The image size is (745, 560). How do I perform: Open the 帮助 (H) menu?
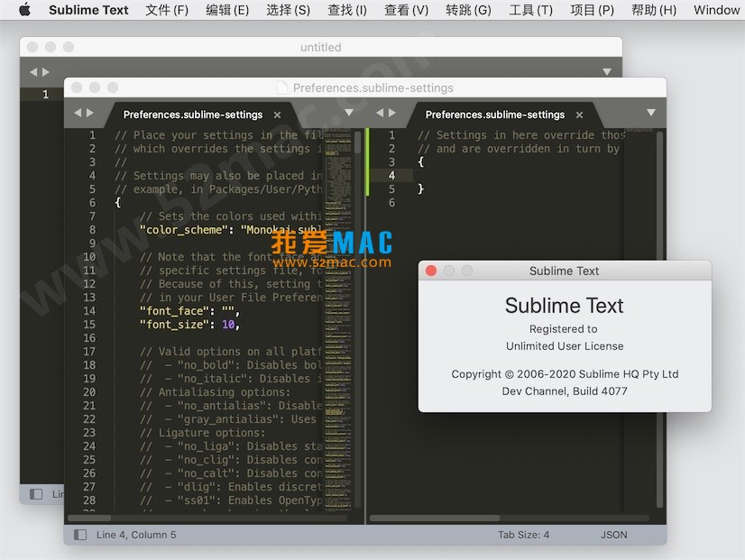654,10
